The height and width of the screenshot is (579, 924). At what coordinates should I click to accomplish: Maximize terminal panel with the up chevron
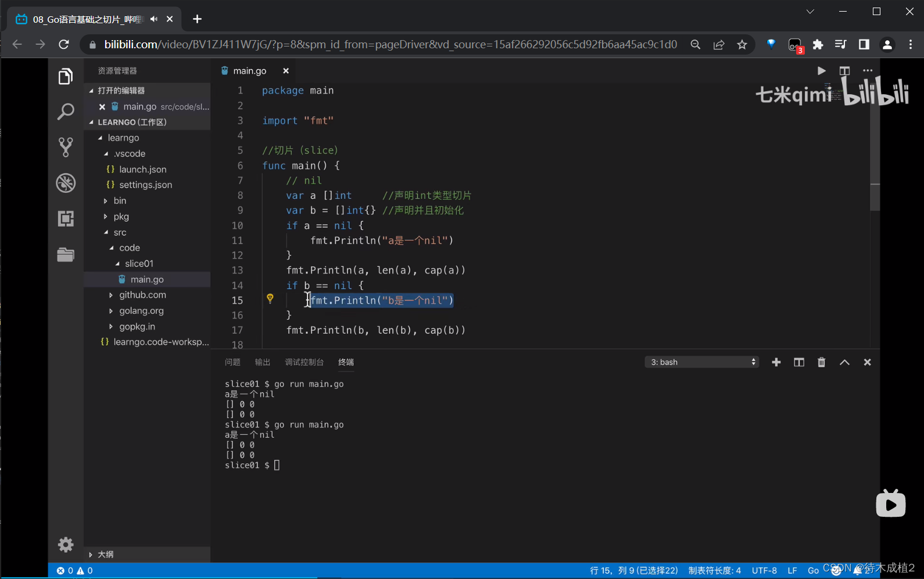coord(844,362)
